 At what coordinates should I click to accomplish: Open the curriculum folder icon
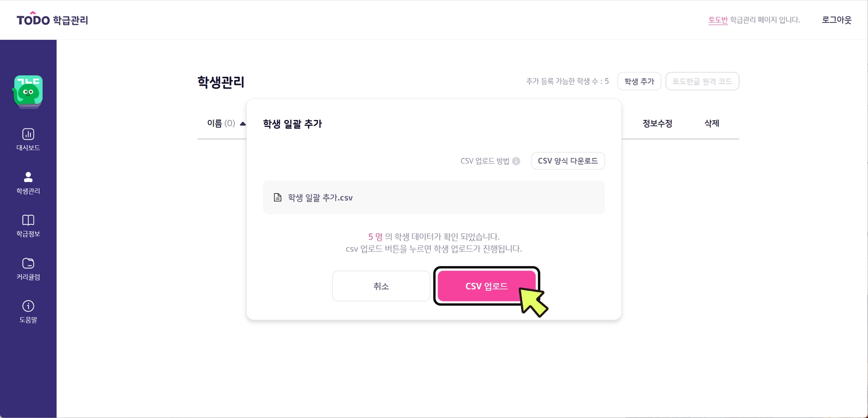(x=28, y=263)
